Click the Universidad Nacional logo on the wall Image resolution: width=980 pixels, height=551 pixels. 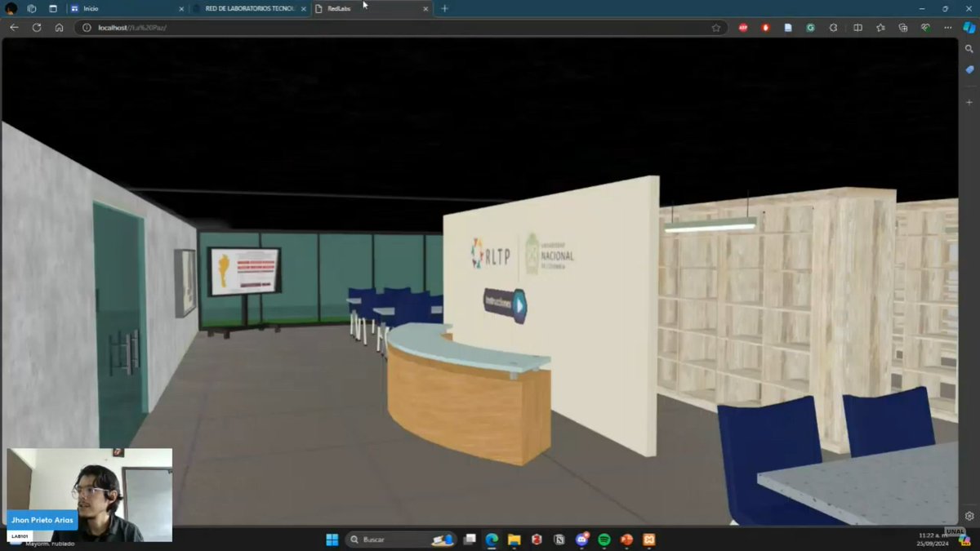pyautogui.click(x=550, y=254)
